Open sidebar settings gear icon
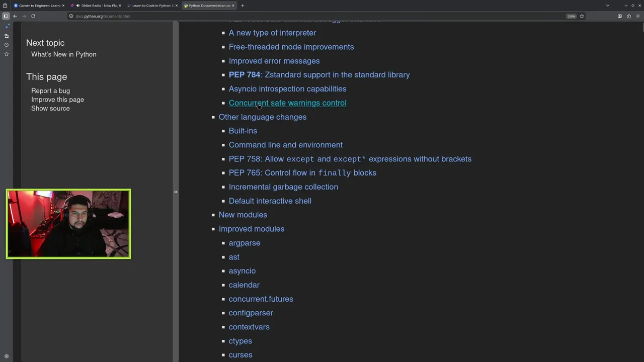Screen dimensions: 644x362 coord(7,356)
